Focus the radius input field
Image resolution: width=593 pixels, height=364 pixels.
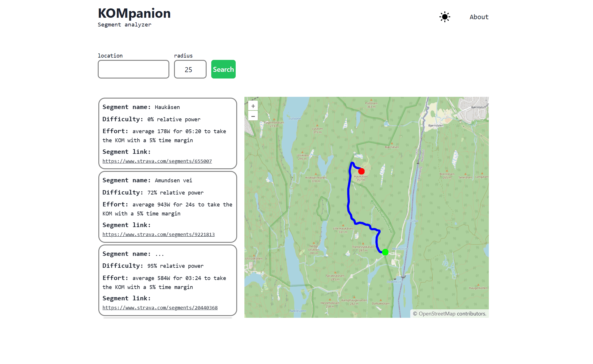tap(190, 69)
